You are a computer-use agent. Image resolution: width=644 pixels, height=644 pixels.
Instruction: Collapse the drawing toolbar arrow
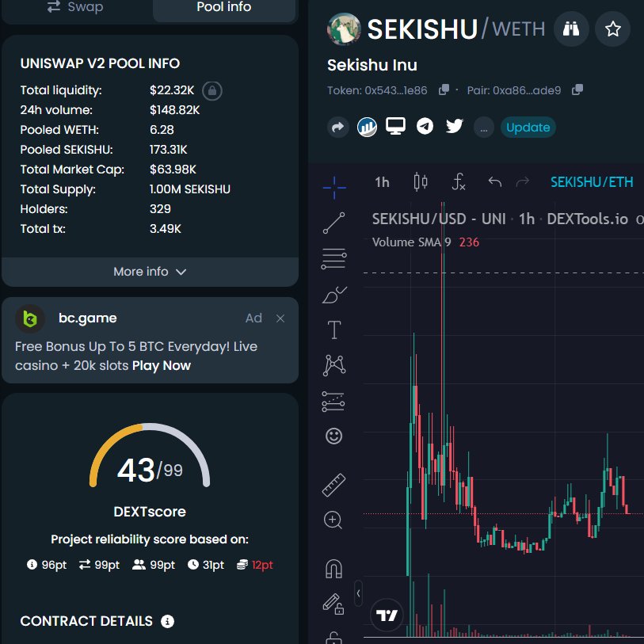click(x=358, y=593)
